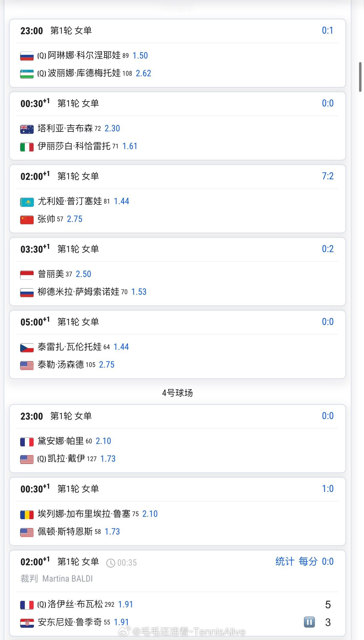Open the 7:2 head-to-head score link

(x=328, y=176)
